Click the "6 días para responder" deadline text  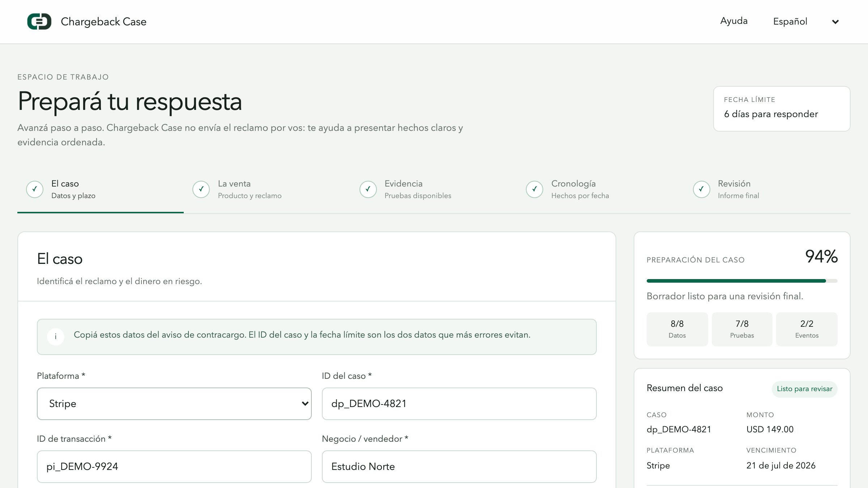coord(771,114)
